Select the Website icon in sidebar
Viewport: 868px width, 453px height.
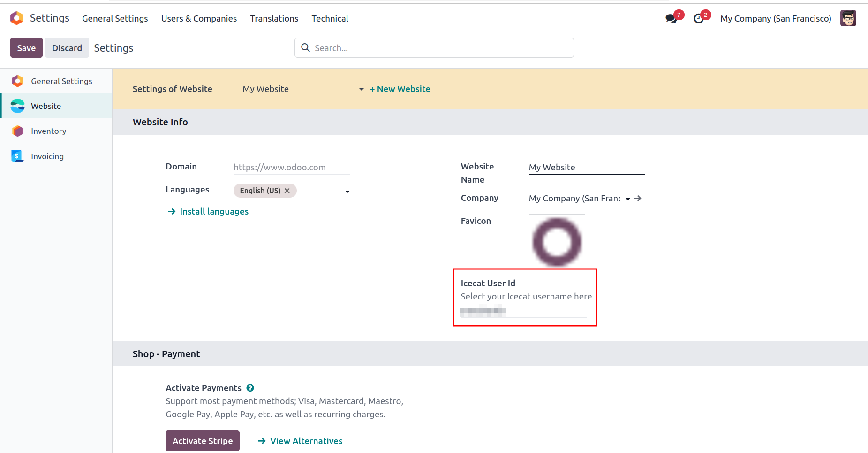click(x=18, y=106)
